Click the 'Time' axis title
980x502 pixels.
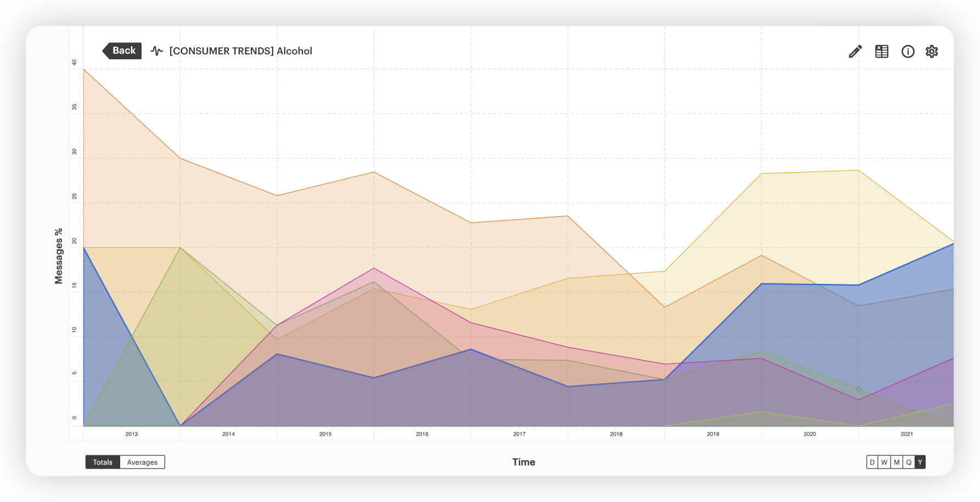pos(524,462)
